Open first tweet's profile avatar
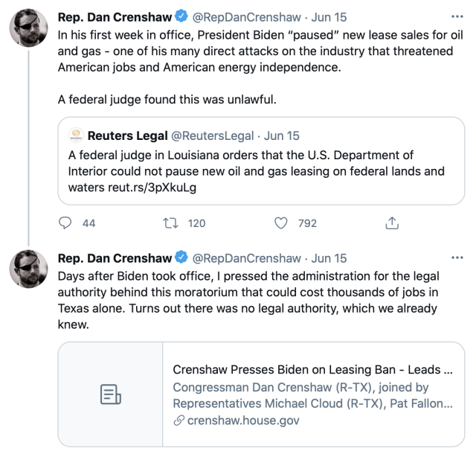Screen dimensions: 476x454 28,30
